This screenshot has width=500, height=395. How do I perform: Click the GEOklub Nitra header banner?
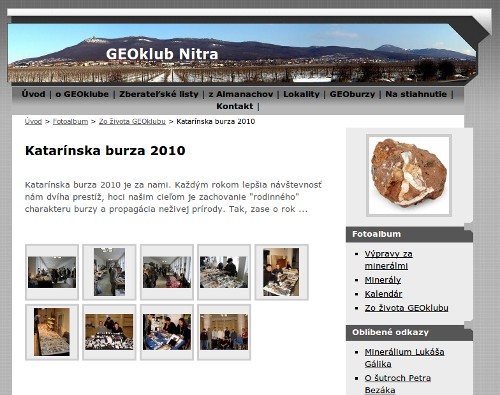click(242, 53)
